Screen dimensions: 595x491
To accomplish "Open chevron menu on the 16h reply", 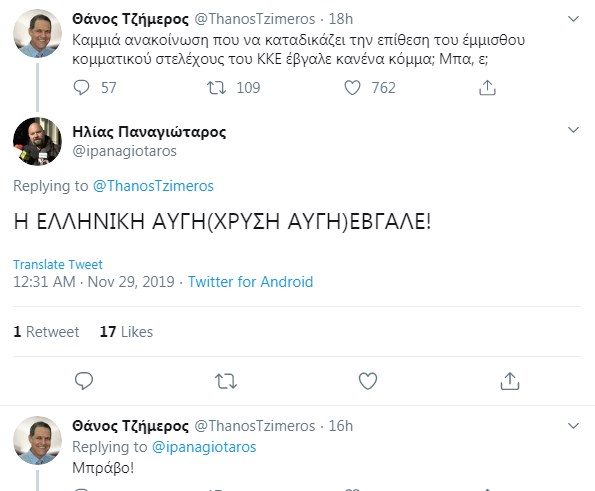I will tap(573, 426).
